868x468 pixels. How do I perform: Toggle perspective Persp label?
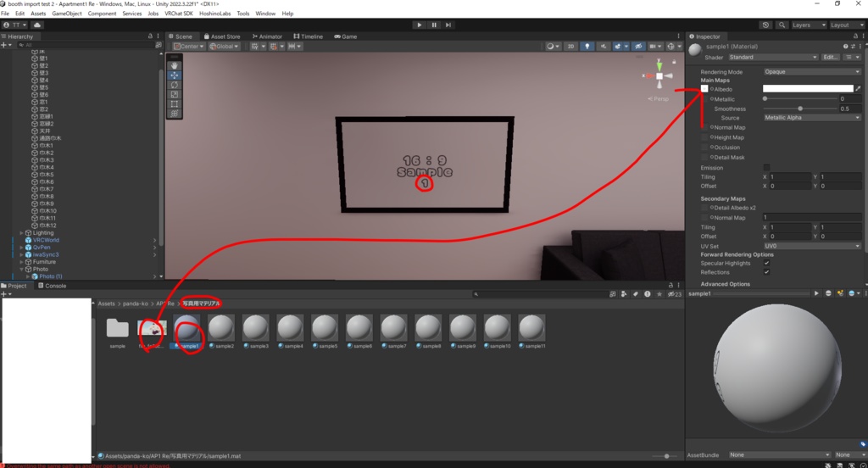tap(658, 98)
